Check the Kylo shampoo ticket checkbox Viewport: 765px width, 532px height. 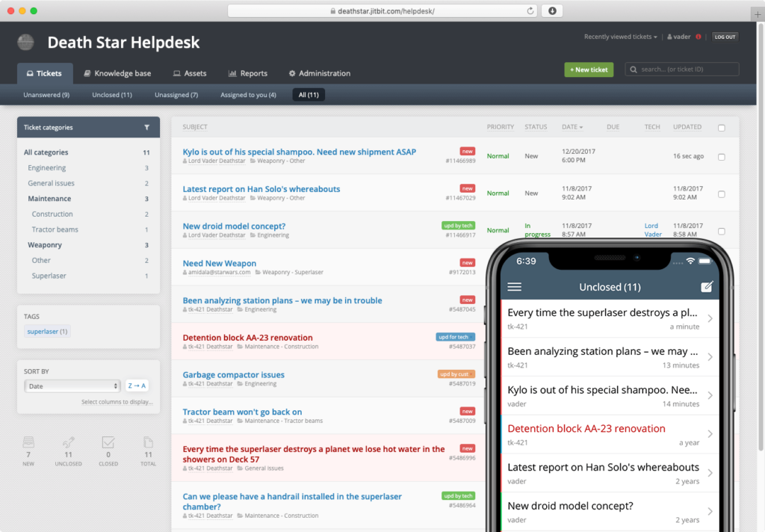(x=722, y=156)
